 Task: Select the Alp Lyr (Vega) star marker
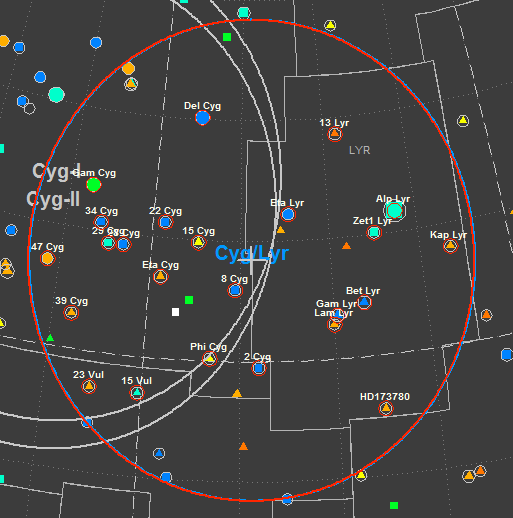click(x=395, y=211)
